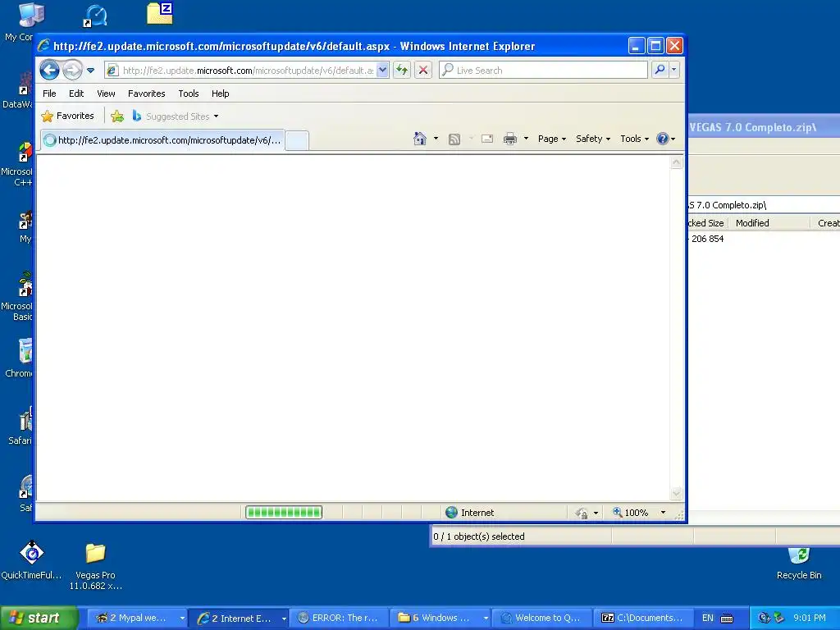Expand the zoom level dropdown arrow
This screenshot has height=630, width=840.
(663, 513)
